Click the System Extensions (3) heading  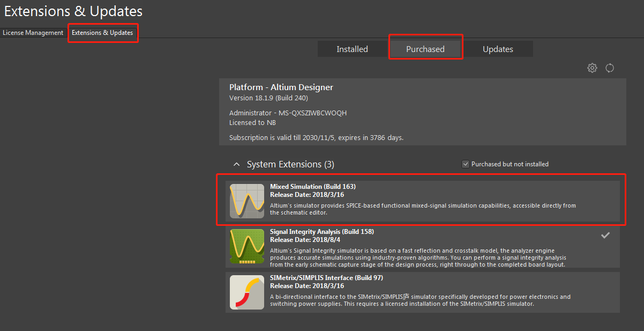pos(290,164)
